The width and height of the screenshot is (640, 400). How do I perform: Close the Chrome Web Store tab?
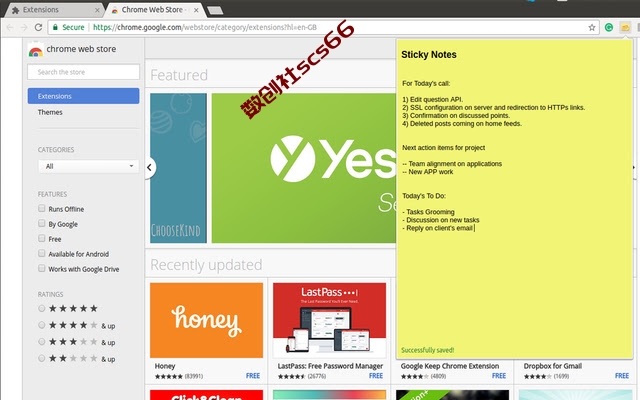(196, 10)
